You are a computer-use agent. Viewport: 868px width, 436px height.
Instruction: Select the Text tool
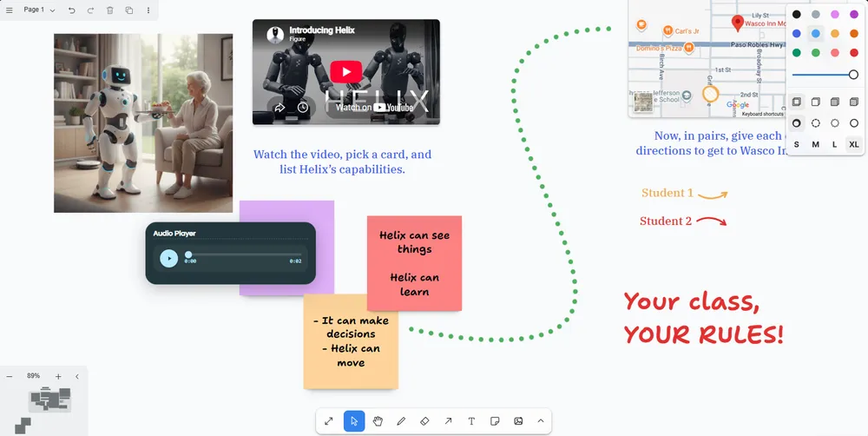click(x=471, y=421)
